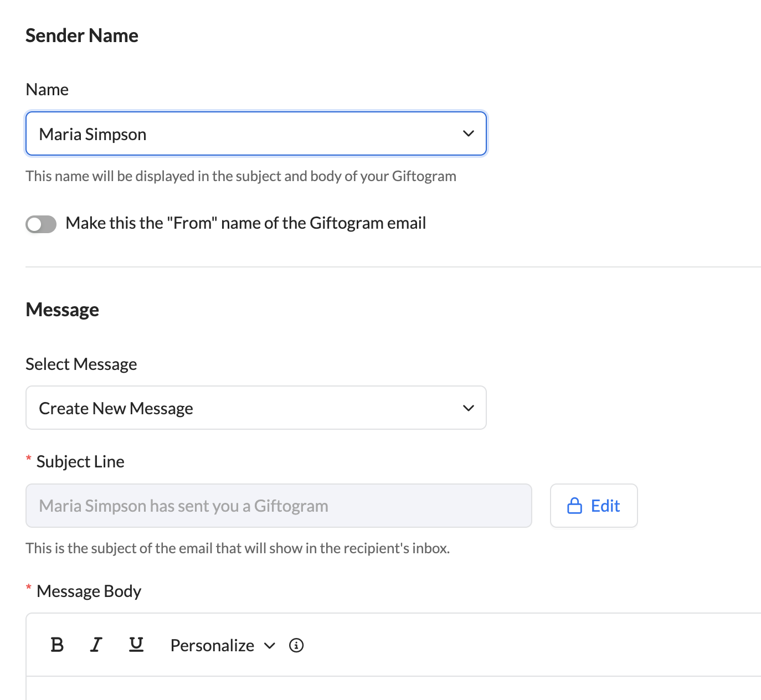This screenshot has width=761, height=700.
Task: Click the "Message Body" field label
Action: tap(89, 591)
